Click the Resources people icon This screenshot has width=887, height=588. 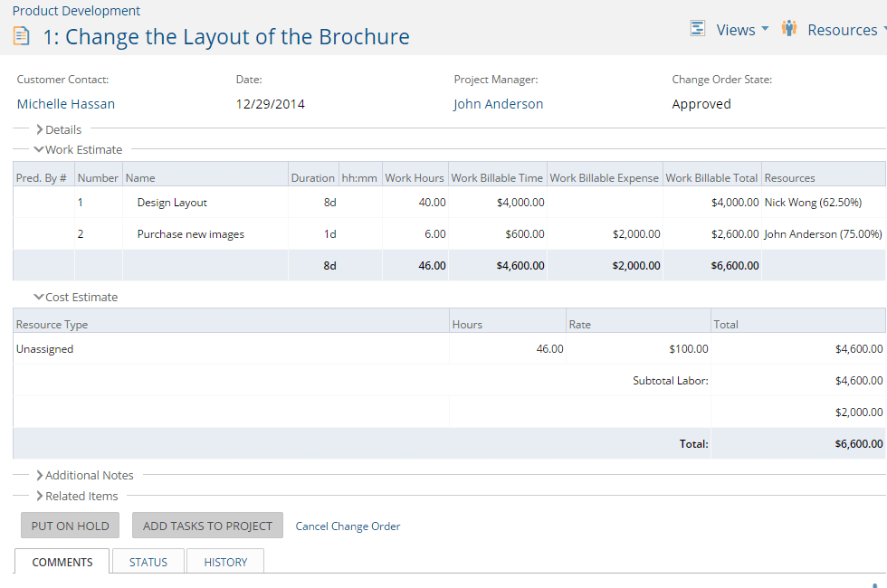(789, 29)
